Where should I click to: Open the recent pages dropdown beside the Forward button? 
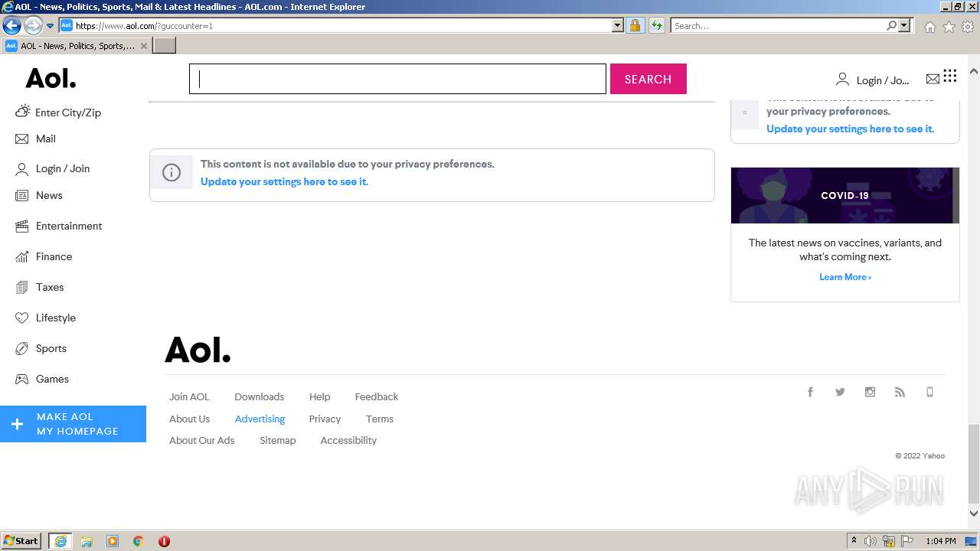click(x=51, y=26)
